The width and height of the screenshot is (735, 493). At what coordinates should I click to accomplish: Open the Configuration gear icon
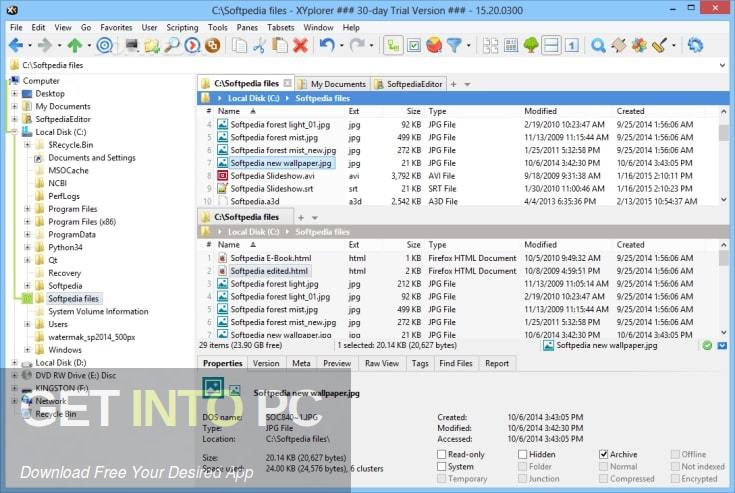(695, 45)
